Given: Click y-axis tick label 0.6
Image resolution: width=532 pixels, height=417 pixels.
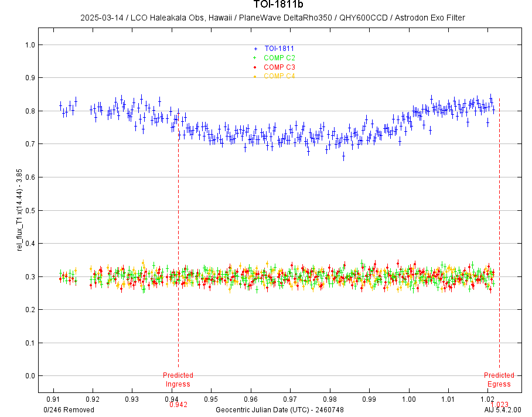Looking at the screenshot, I should (30, 177).
